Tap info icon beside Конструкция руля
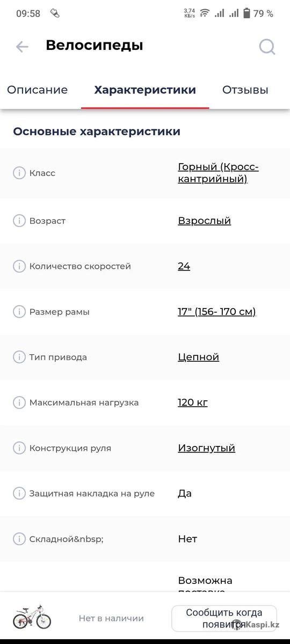The height and width of the screenshot is (644, 290). tap(19, 448)
